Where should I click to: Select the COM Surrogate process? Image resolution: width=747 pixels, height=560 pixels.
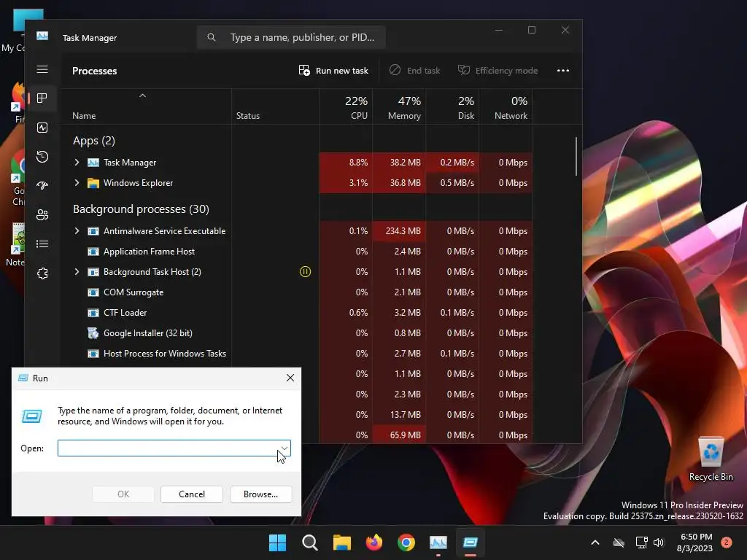point(133,292)
